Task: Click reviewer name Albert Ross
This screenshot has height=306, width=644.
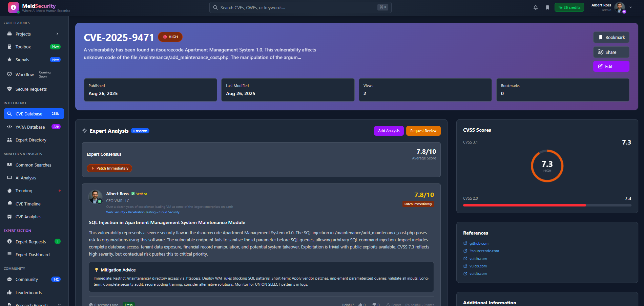Action: click(118, 194)
